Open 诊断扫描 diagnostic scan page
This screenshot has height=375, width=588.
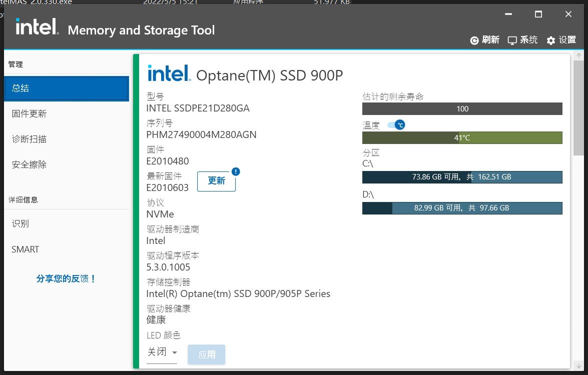[x=29, y=139]
